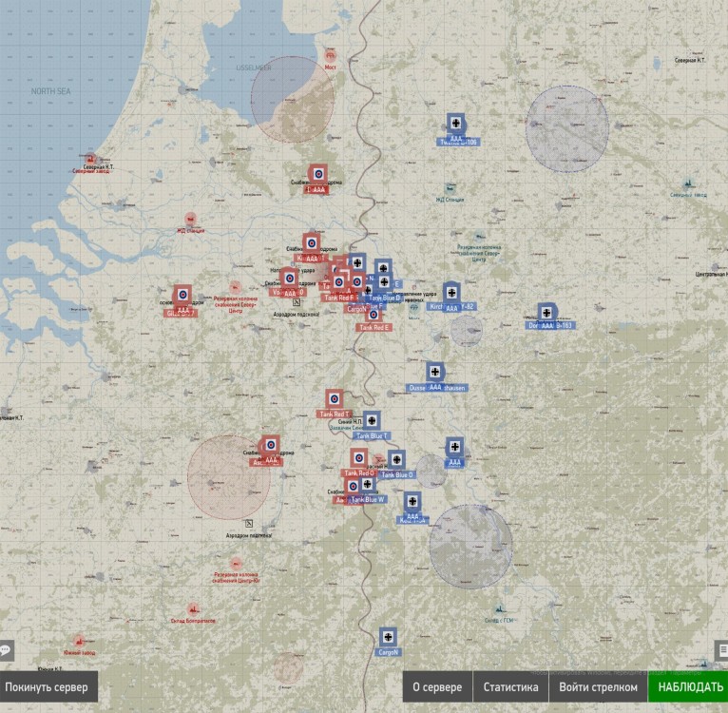Click the Tank Blue D label
The width and height of the screenshot is (728, 713).
pyautogui.click(x=384, y=298)
